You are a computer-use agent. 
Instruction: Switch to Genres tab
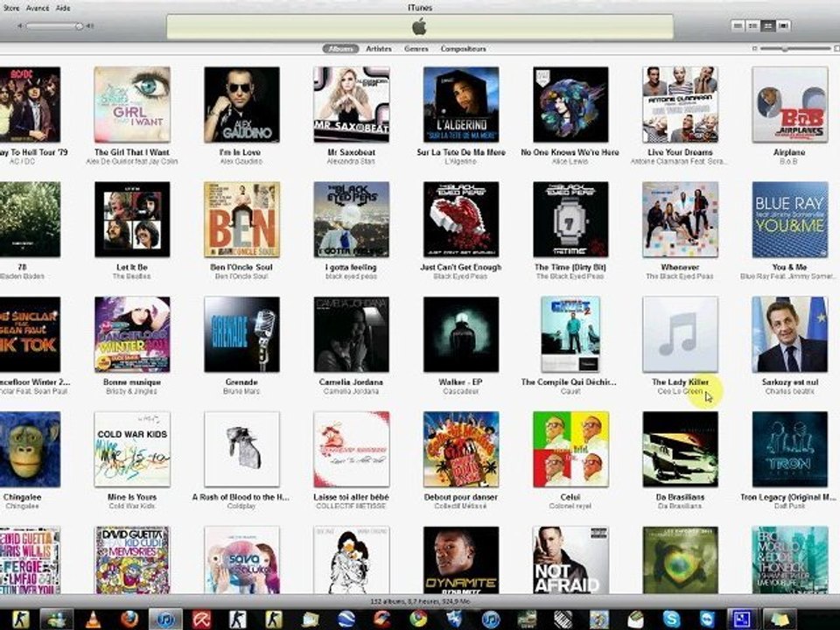pyautogui.click(x=416, y=48)
